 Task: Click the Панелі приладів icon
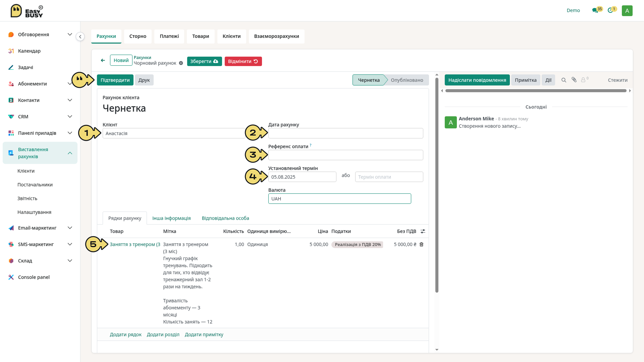[11, 133]
